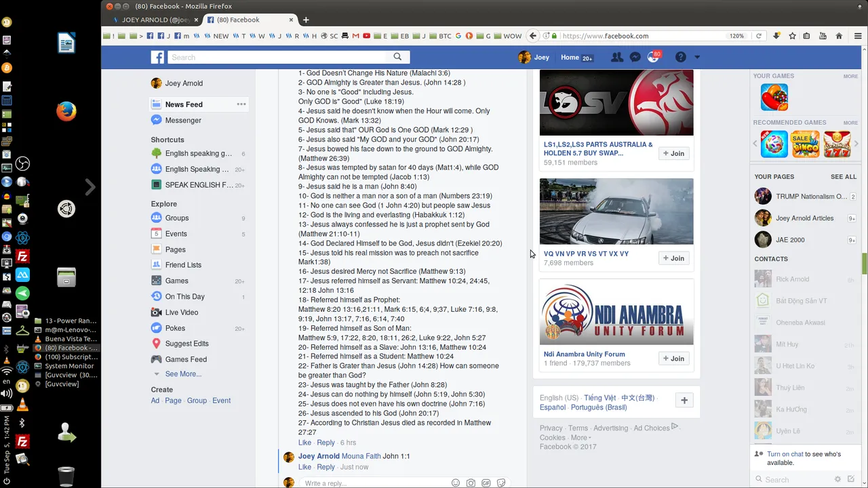Open Pages under Explore
This screenshot has width=868, height=488.
tap(175, 249)
